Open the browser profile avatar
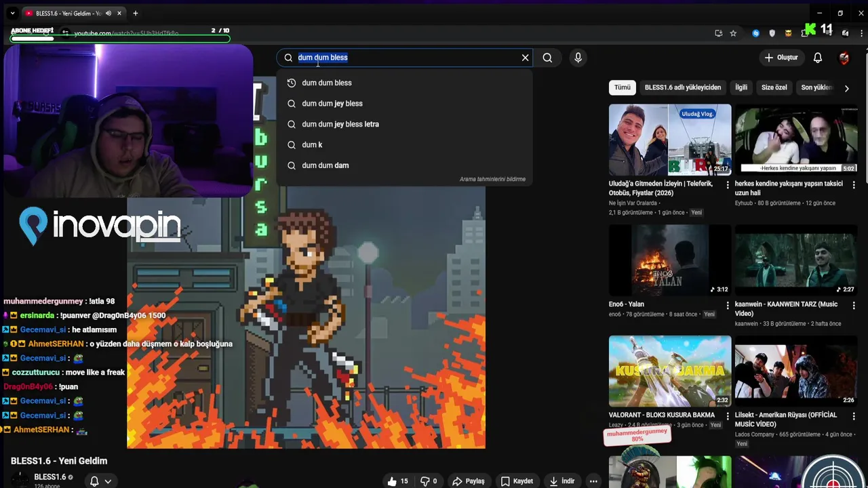 pyautogui.click(x=845, y=33)
